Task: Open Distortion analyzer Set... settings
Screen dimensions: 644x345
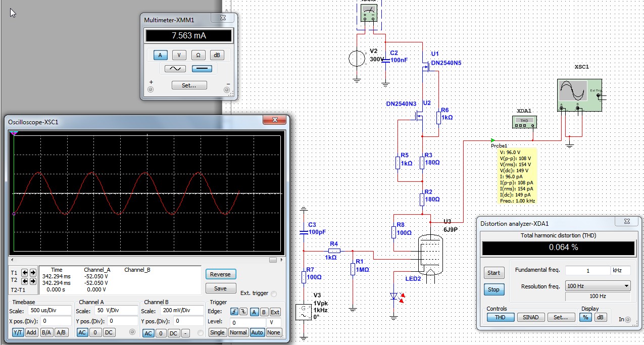Action: click(561, 317)
